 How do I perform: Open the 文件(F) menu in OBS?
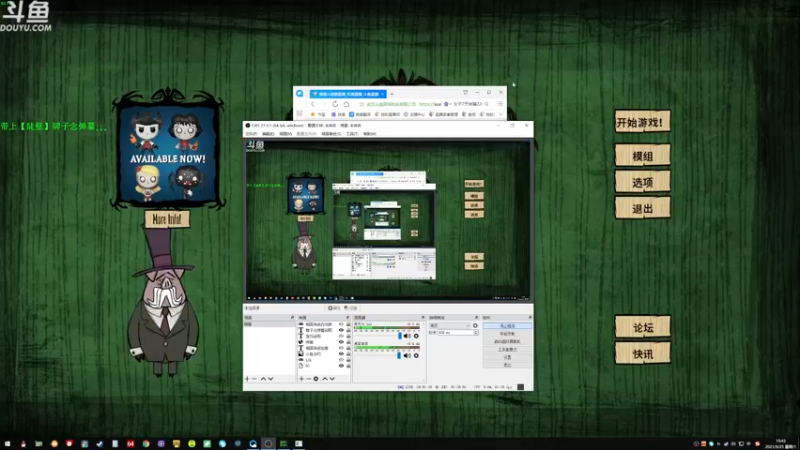point(251,134)
